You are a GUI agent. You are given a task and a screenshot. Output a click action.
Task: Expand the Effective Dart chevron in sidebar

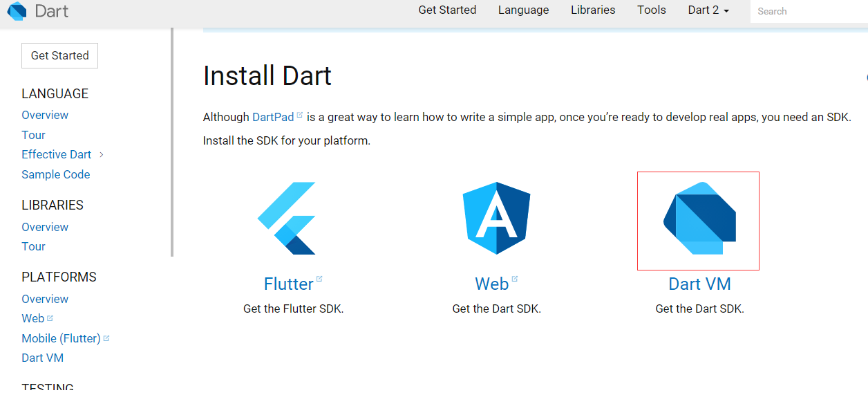coord(102,154)
